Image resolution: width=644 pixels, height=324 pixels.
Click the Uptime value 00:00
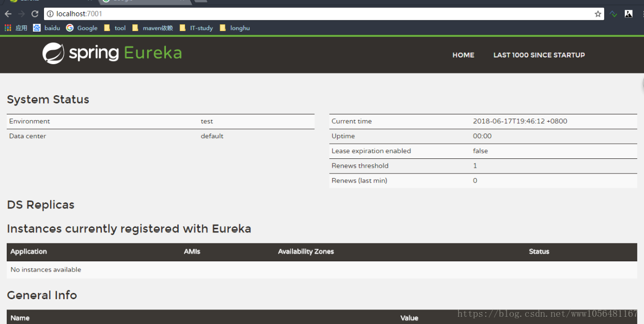pos(482,136)
